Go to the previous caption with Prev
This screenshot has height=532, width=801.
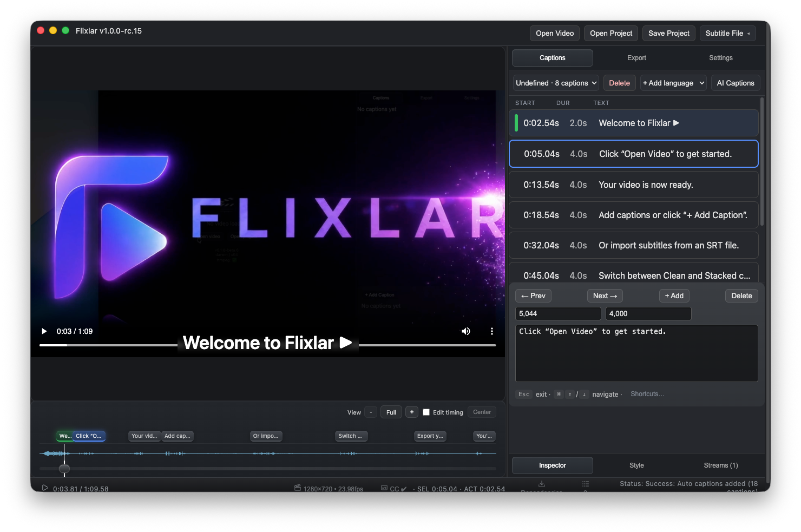tap(533, 295)
